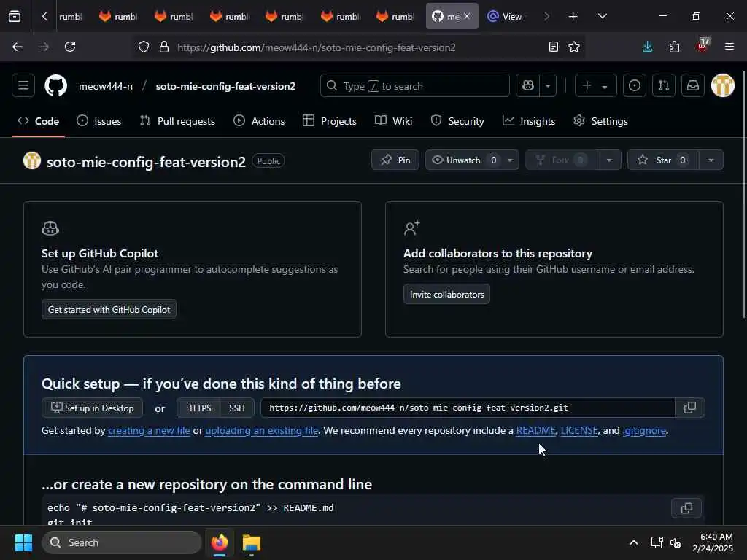Go to GitHub home via Octocat logo
Viewport: 747px width, 560px height.
[x=55, y=86]
